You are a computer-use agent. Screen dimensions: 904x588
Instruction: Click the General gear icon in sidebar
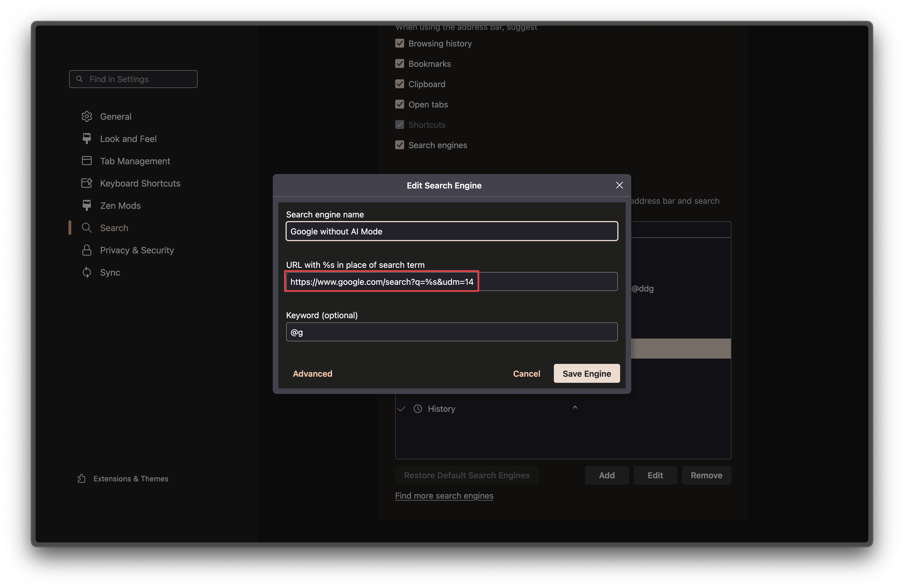pos(87,117)
